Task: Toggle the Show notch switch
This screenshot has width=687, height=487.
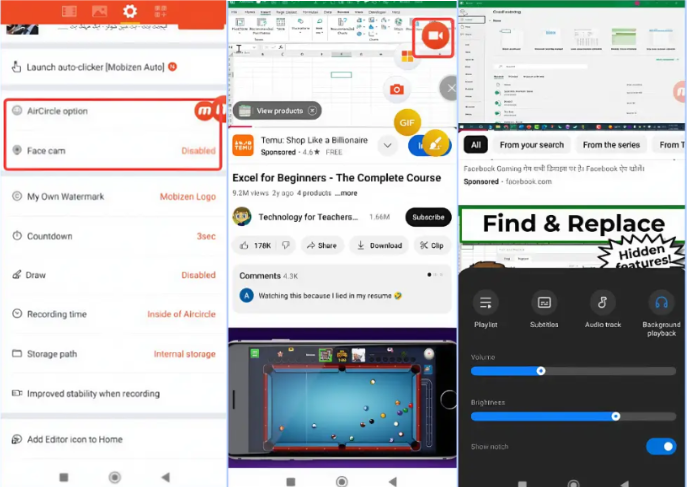Action: [661, 446]
